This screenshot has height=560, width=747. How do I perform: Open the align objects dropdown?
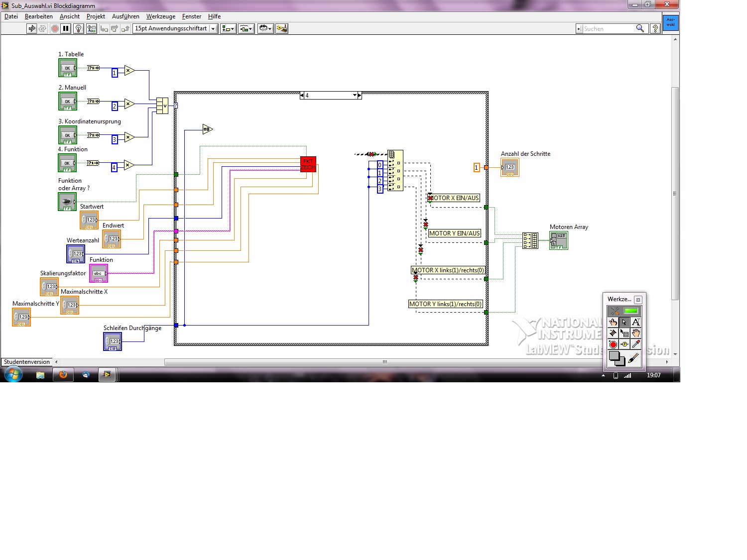[228, 29]
